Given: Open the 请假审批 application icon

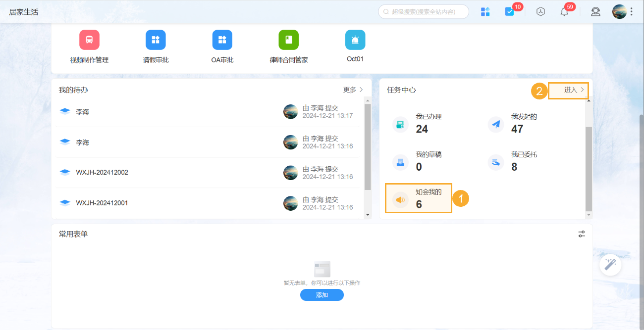Looking at the screenshot, I should tap(156, 40).
